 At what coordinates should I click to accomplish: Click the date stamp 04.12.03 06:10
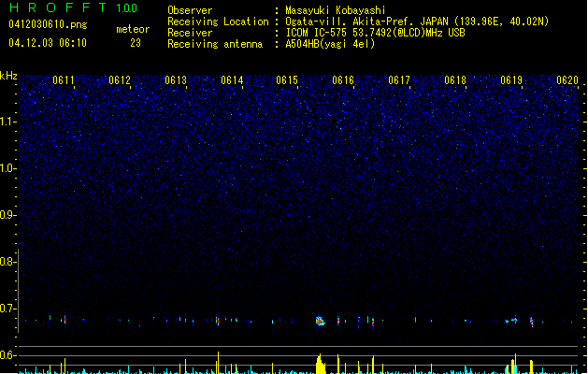click(48, 43)
